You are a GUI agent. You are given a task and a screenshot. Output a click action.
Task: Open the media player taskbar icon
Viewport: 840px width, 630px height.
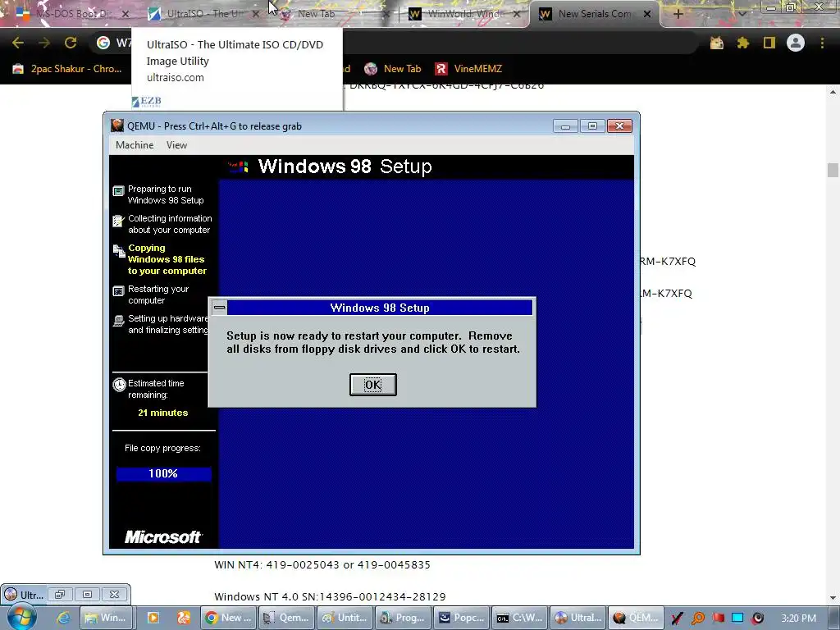[153, 618]
